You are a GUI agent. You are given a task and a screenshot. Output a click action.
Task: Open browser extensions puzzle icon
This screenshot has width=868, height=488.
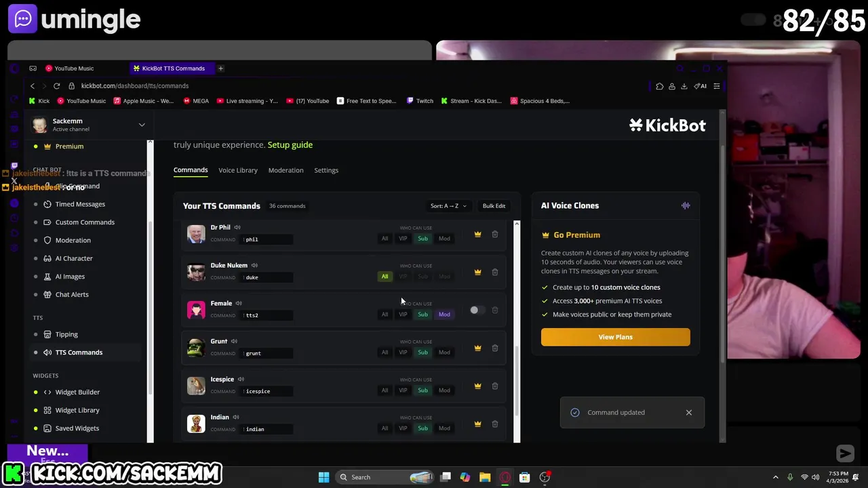pyautogui.click(x=660, y=86)
